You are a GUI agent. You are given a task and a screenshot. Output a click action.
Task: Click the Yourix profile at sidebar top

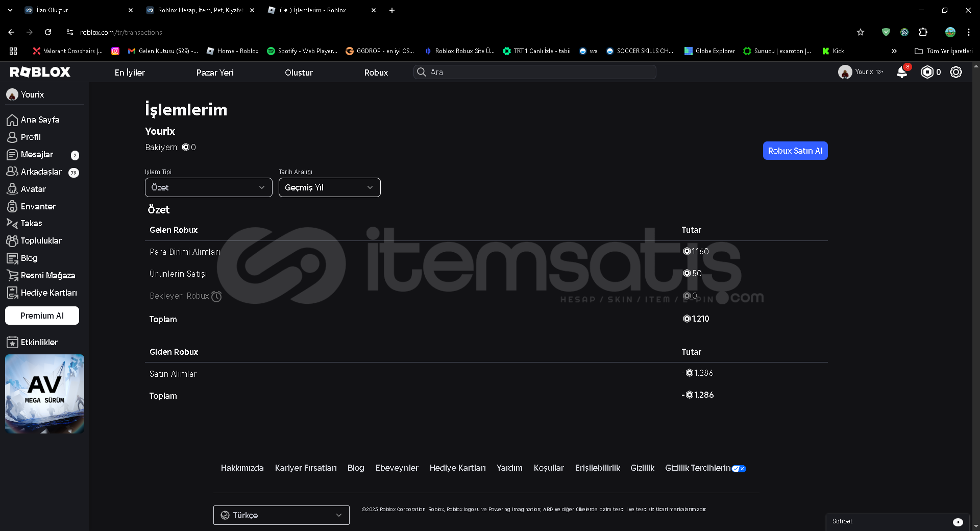26,94
